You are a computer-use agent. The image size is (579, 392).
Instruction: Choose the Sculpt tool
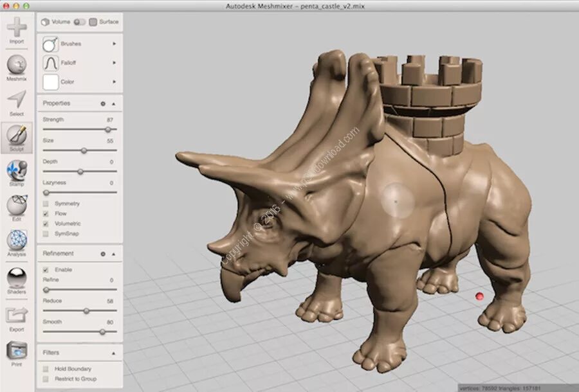point(17,138)
